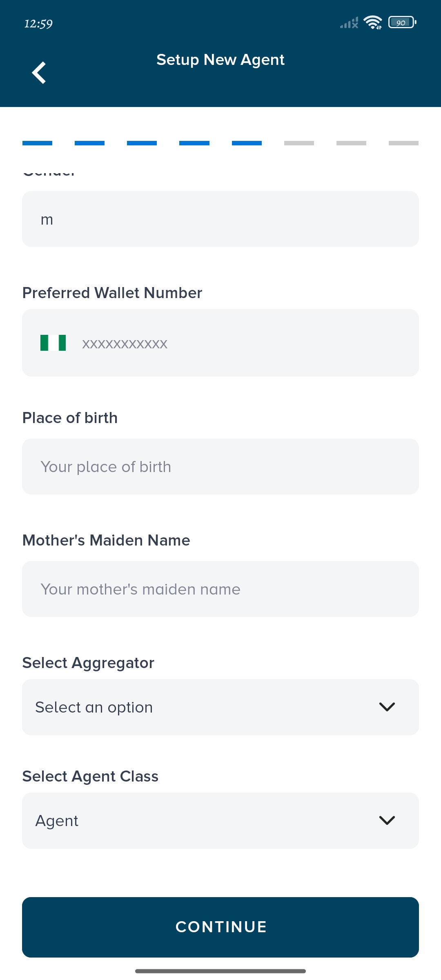Image resolution: width=441 pixels, height=980 pixels.
Task: Click the Agent Class chevron arrow
Action: point(387,820)
